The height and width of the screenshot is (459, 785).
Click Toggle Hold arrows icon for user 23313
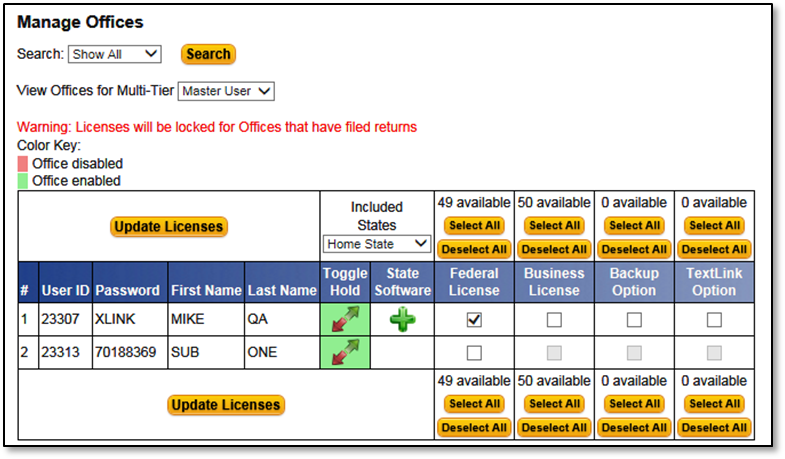345,353
